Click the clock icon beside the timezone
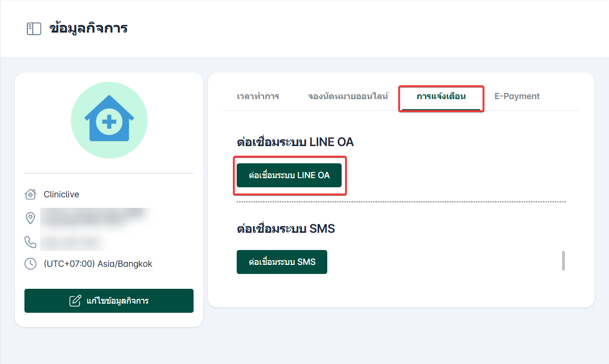This screenshot has width=609, height=364. pos(30,264)
